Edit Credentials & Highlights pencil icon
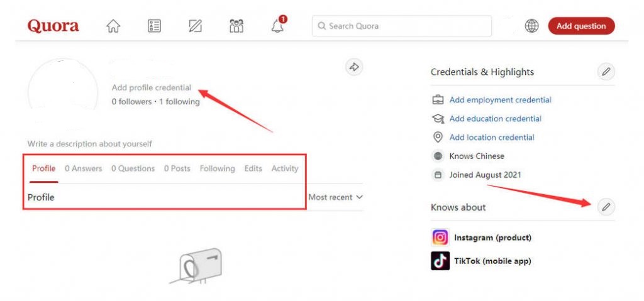The width and height of the screenshot is (644, 301). click(x=606, y=72)
